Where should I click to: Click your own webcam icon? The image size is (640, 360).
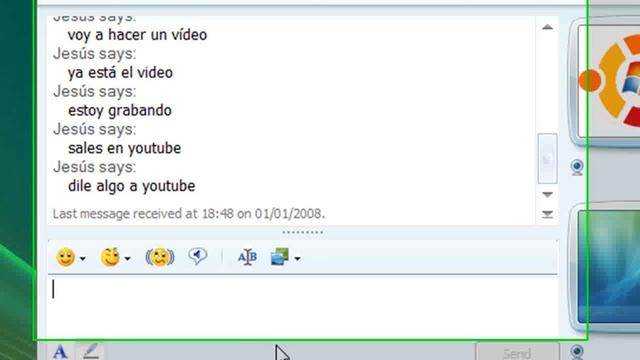(577, 352)
